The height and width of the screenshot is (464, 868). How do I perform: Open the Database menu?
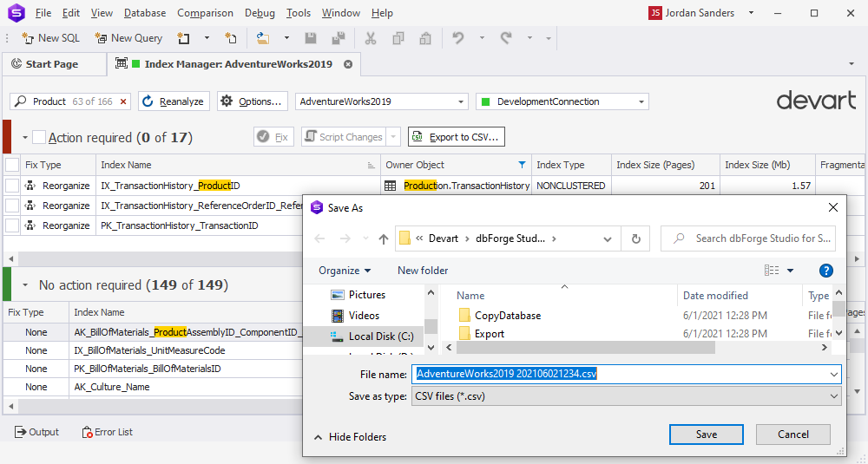click(x=145, y=13)
